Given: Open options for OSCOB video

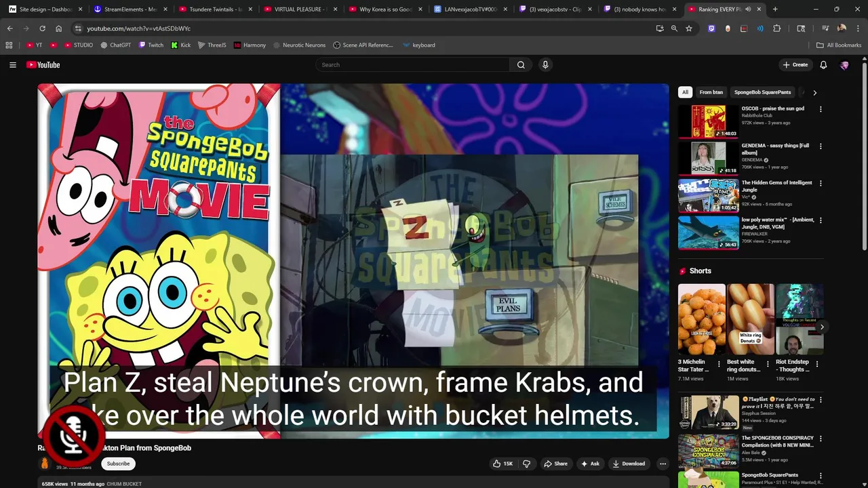Looking at the screenshot, I should tap(821, 109).
